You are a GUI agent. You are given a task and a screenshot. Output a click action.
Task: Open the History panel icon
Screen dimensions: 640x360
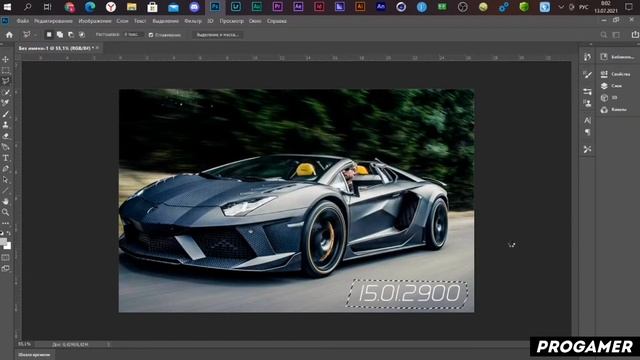tap(587, 57)
